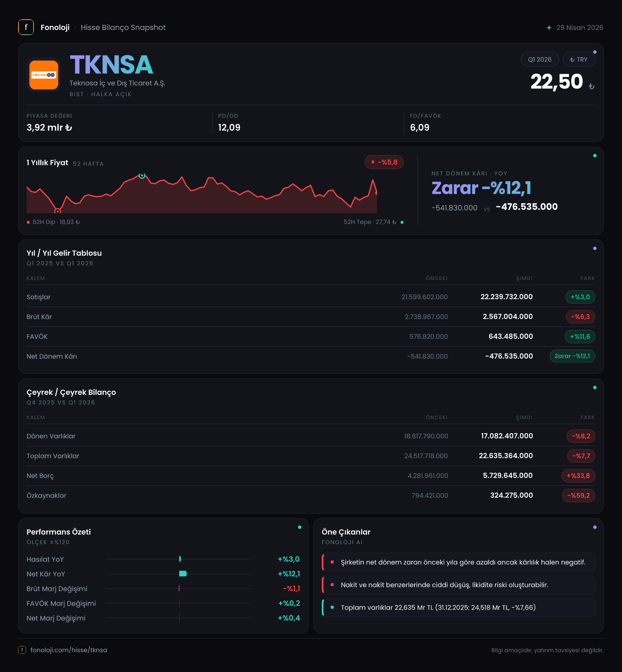The height and width of the screenshot is (672, 622).
Task: Click the Teknosa orange company logo
Action: click(44, 75)
